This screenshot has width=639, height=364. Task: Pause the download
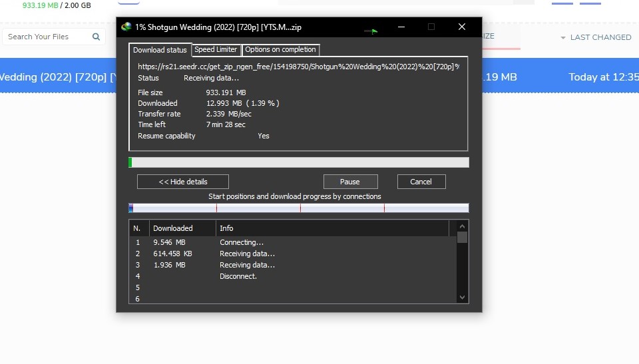[x=351, y=182]
